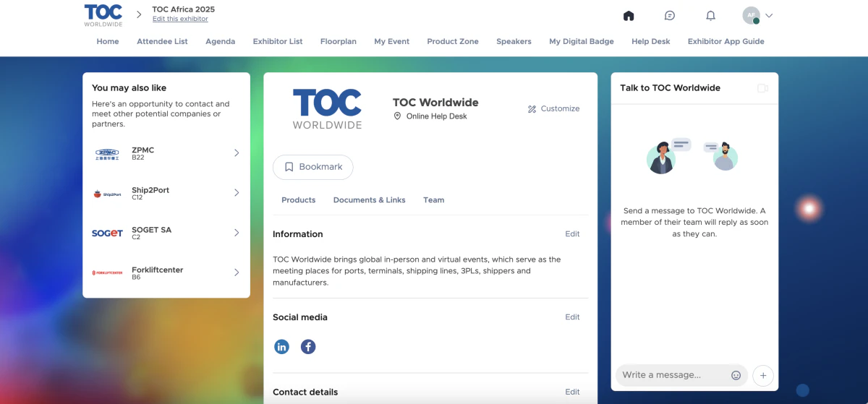Switch to the Team tab

(x=434, y=200)
